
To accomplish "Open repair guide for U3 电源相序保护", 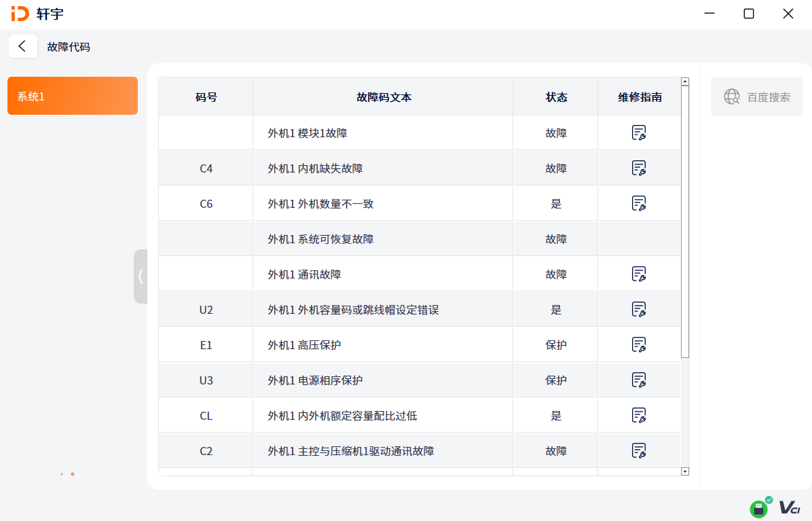I will (x=638, y=380).
